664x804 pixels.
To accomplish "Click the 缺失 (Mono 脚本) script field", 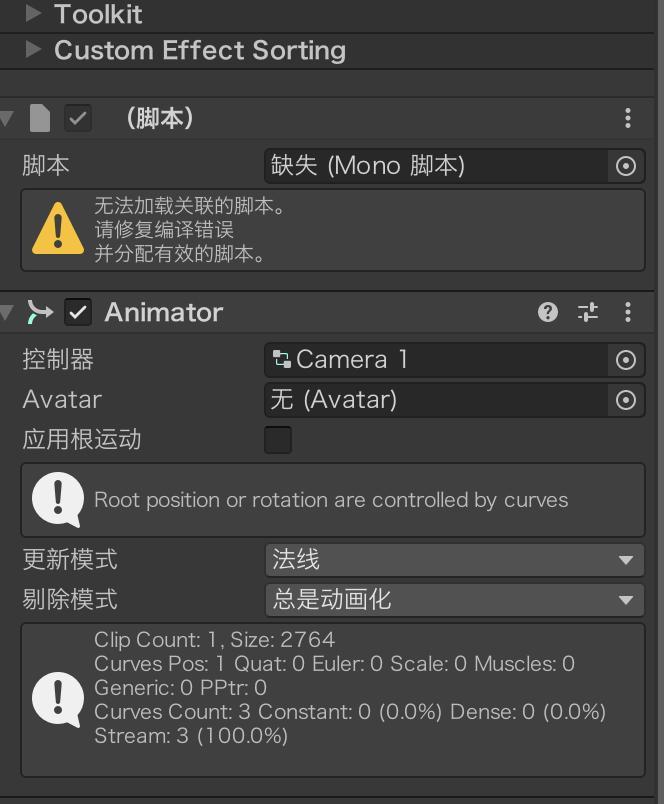I will tap(436, 166).
